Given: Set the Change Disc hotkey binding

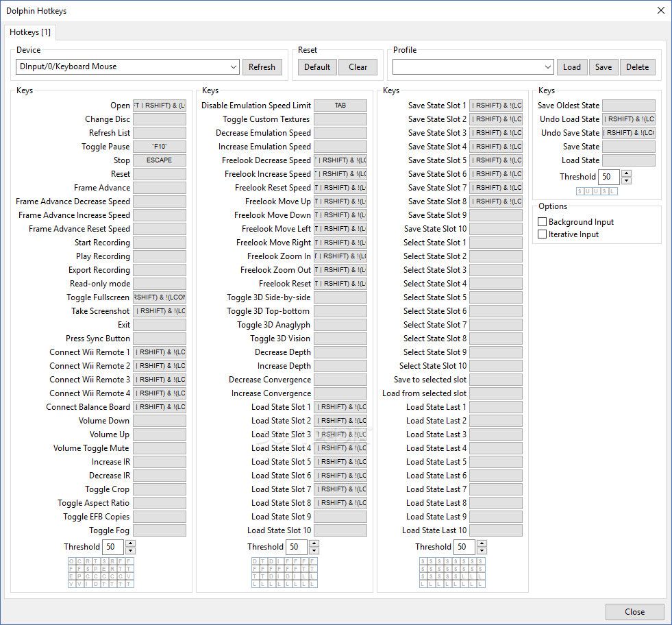Looking at the screenshot, I should tap(160, 119).
